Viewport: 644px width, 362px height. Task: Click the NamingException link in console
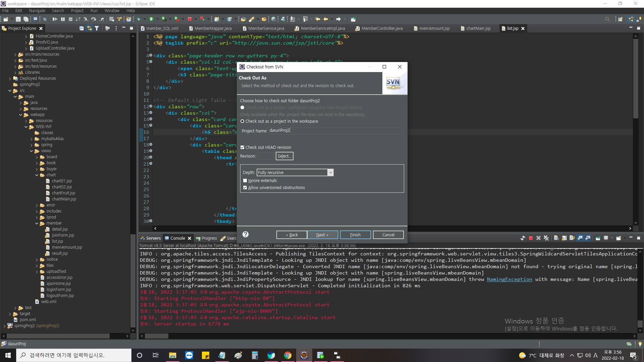point(509,280)
